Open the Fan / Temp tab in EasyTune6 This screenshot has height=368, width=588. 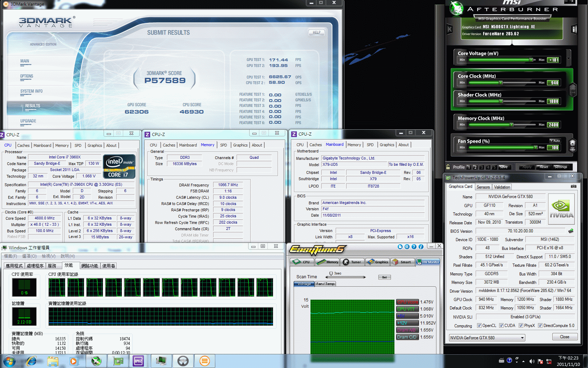(x=325, y=284)
